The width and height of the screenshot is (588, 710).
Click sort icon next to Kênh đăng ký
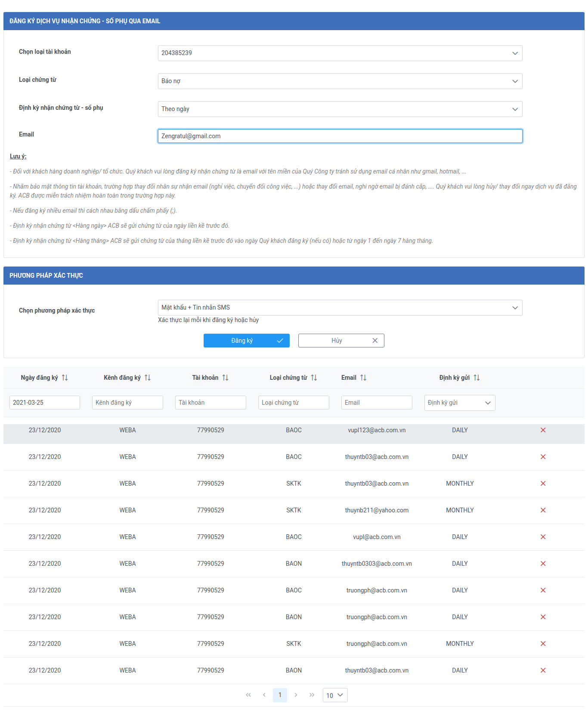coord(148,378)
